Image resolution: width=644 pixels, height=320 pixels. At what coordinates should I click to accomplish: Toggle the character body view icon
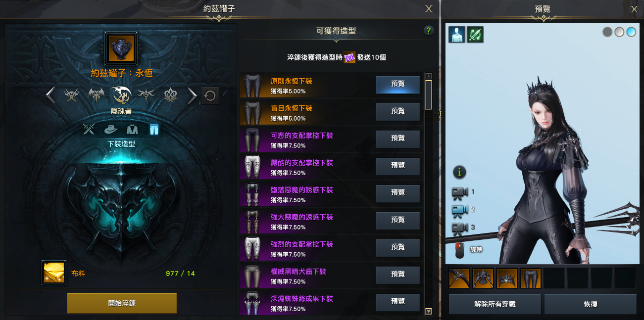click(457, 35)
